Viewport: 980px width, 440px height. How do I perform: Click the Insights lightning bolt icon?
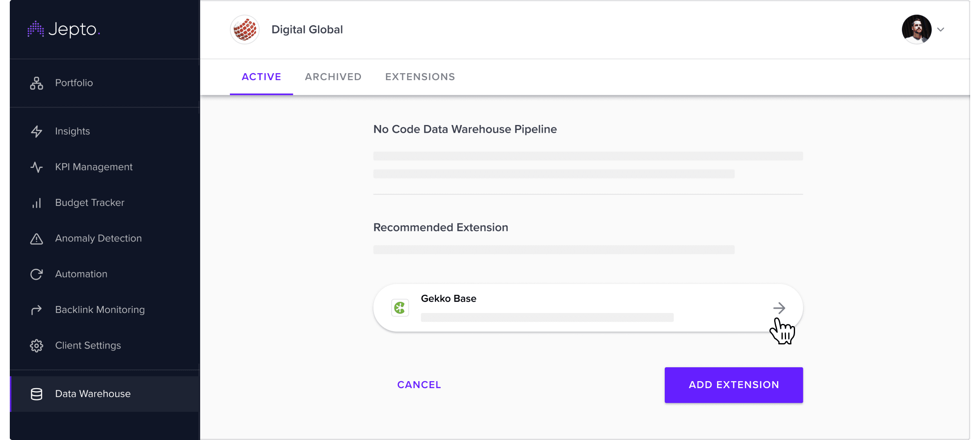coord(37,131)
